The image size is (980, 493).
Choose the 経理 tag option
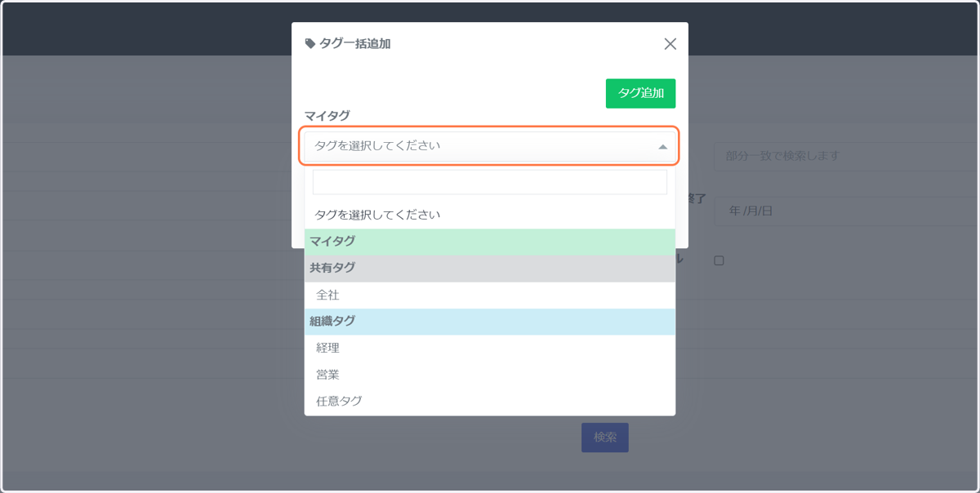point(490,348)
